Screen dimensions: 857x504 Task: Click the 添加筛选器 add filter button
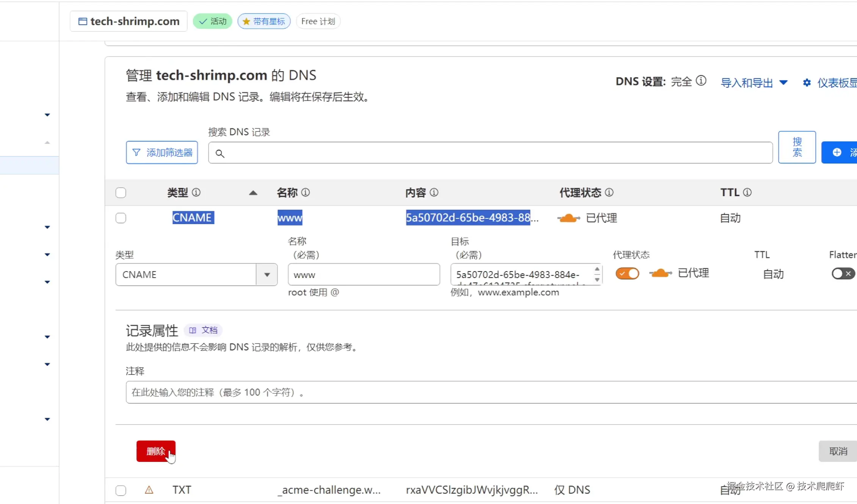pos(162,153)
